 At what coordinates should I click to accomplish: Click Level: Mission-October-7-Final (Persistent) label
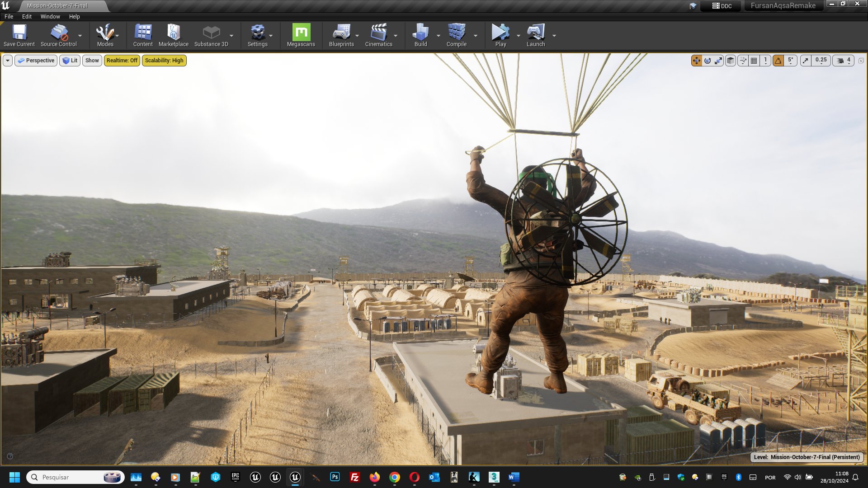pos(807,457)
